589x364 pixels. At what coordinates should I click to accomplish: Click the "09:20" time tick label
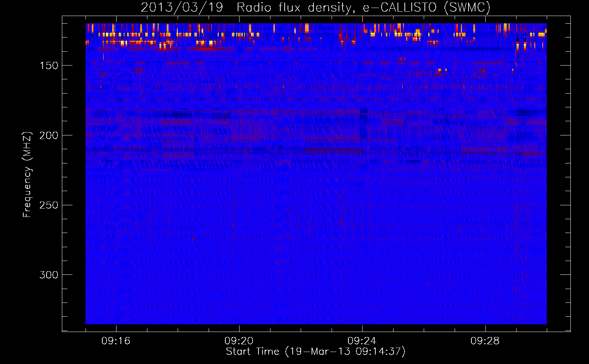point(239,341)
